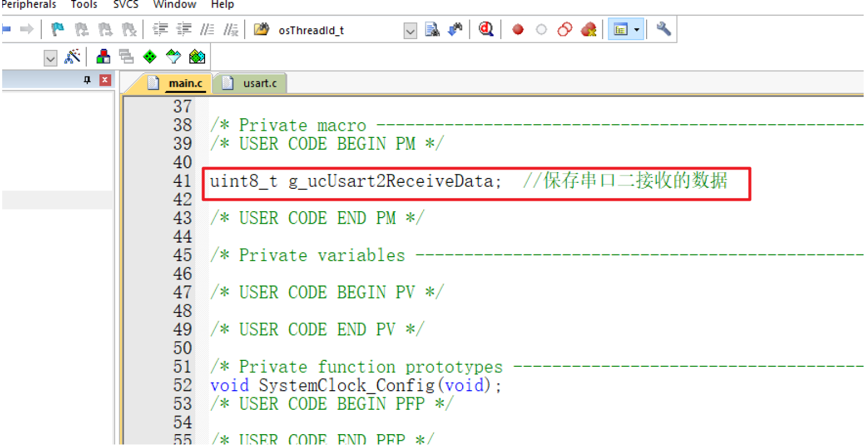The image size is (868, 445).
Task: Click line number 52 in the gutter
Action: tap(182, 385)
